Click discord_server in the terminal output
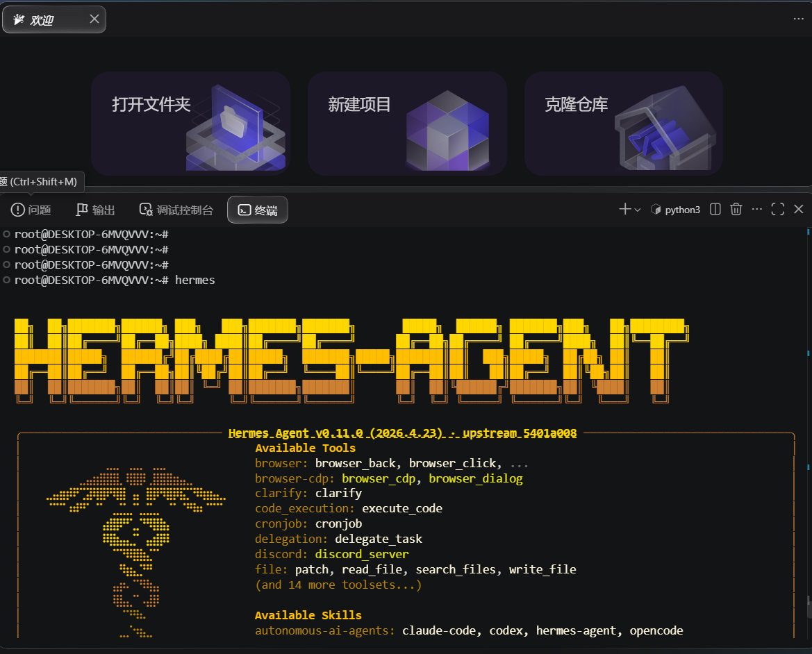812x654 pixels. pyautogui.click(x=362, y=554)
